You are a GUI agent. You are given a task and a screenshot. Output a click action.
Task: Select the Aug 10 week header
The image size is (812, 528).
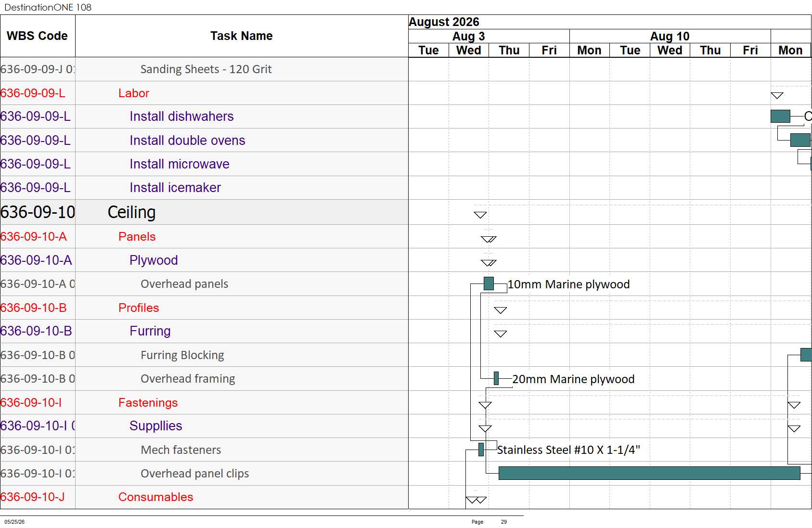click(670, 37)
